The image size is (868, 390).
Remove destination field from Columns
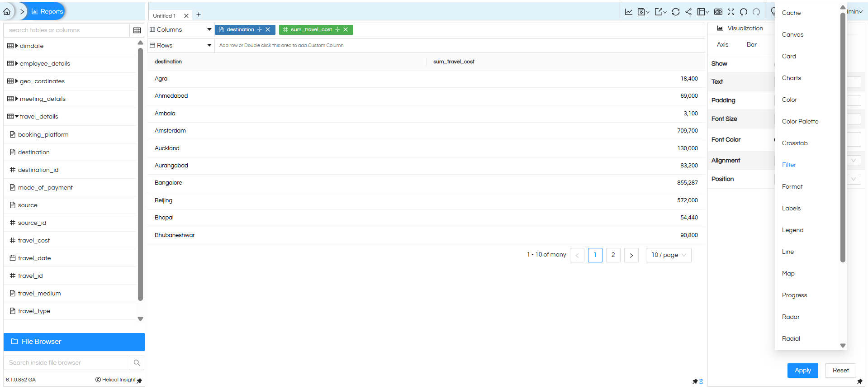[x=268, y=29]
